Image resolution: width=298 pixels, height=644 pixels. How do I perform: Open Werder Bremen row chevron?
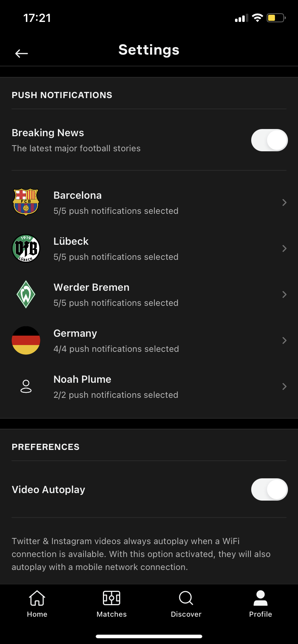[284, 294]
